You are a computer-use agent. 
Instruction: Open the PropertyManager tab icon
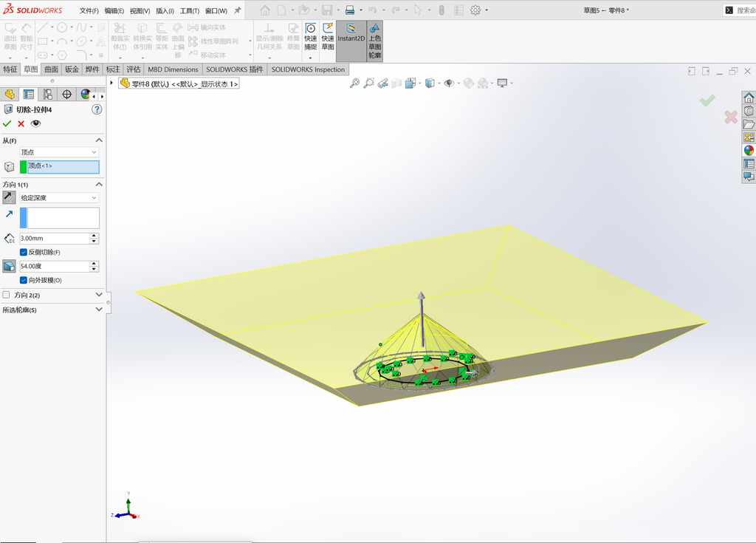(29, 94)
